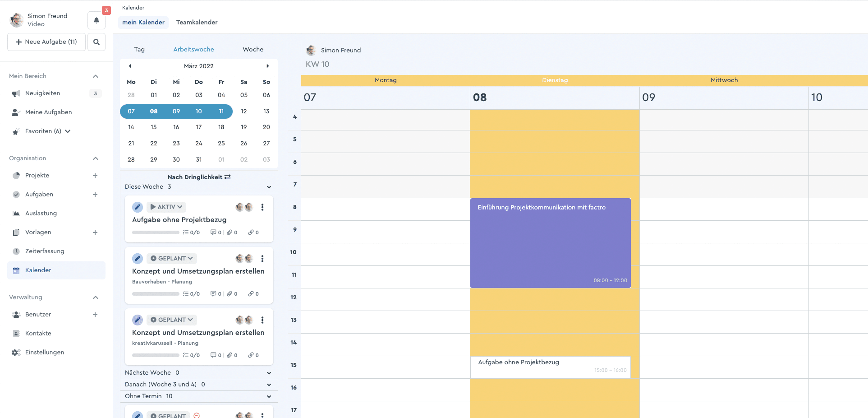Open Aufgaben in the sidebar
This screenshot has width=868, height=418.
39,194
